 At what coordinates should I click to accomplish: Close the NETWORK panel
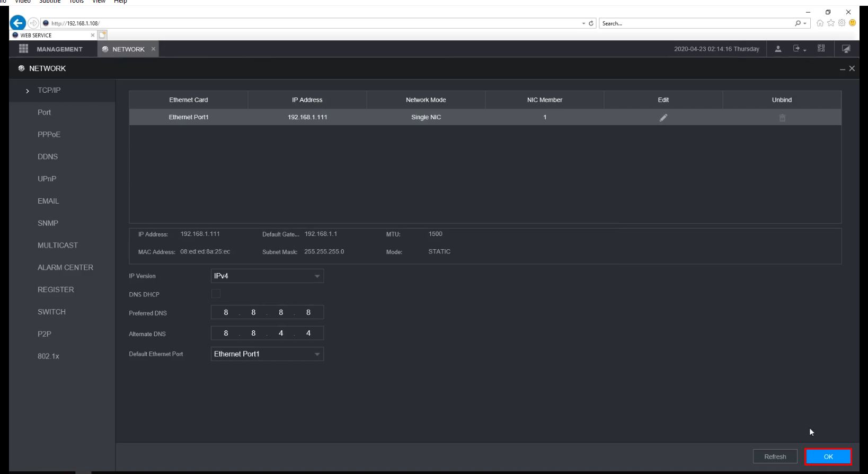click(852, 68)
